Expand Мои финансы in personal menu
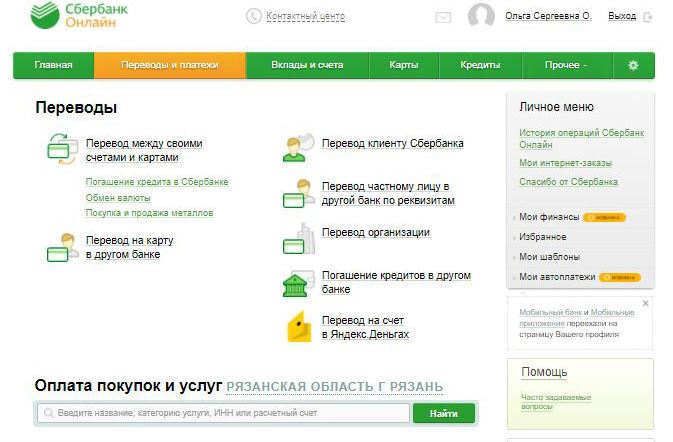 pos(549,217)
